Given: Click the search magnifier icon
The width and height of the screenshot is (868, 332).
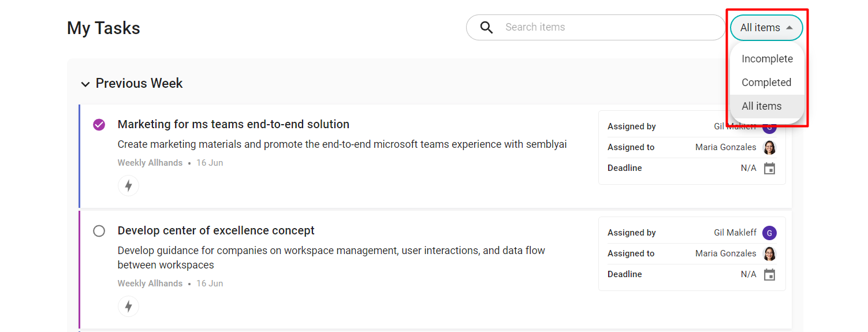Looking at the screenshot, I should 486,27.
